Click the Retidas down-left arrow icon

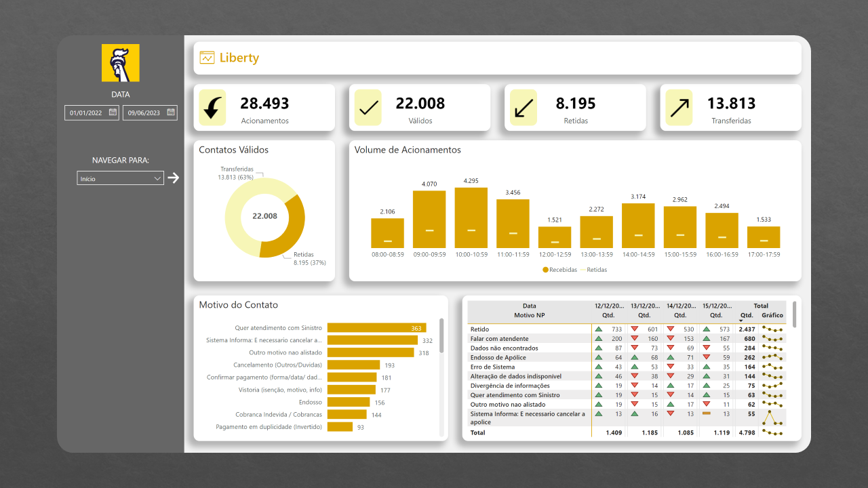point(524,108)
